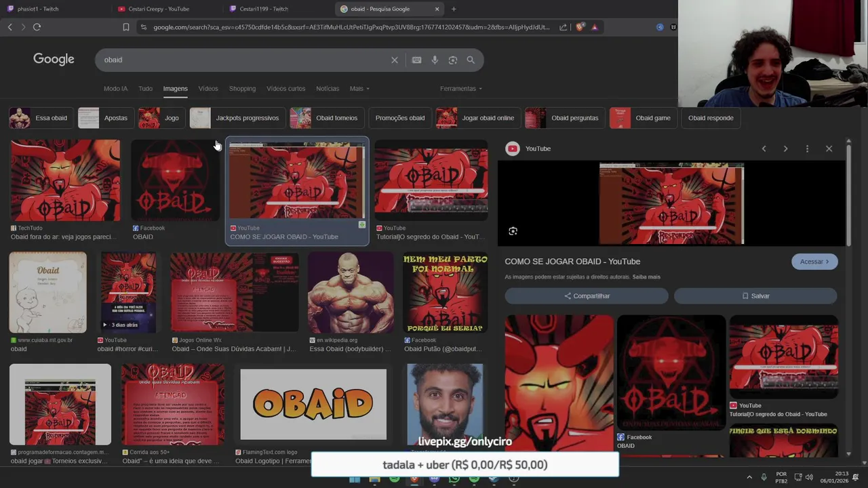
Task: Select the Jackpots progressivos chip
Action: (x=236, y=118)
